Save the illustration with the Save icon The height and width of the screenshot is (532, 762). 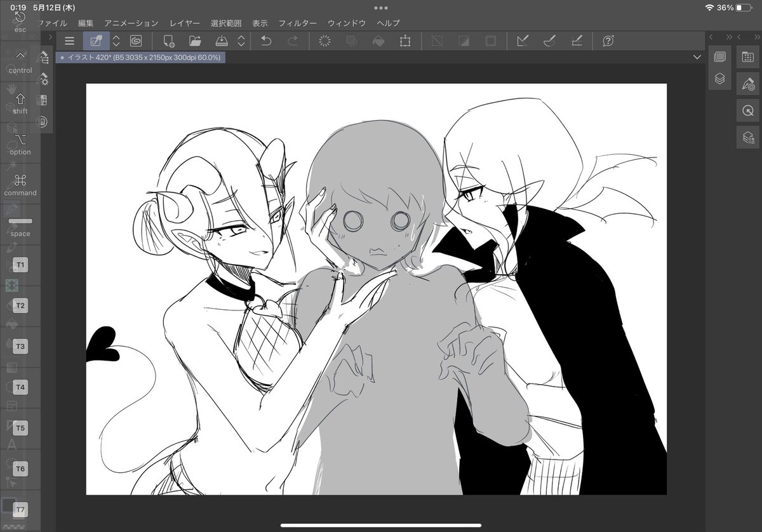[x=222, y=41]
